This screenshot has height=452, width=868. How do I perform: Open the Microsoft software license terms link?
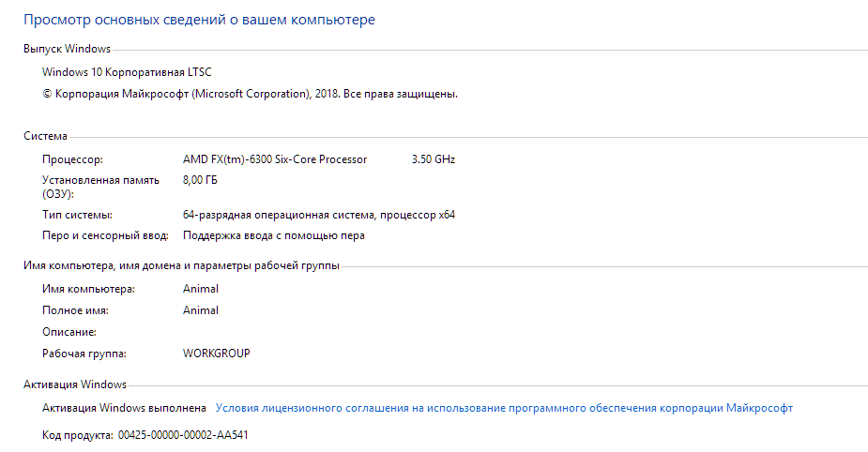coord(504,408)
